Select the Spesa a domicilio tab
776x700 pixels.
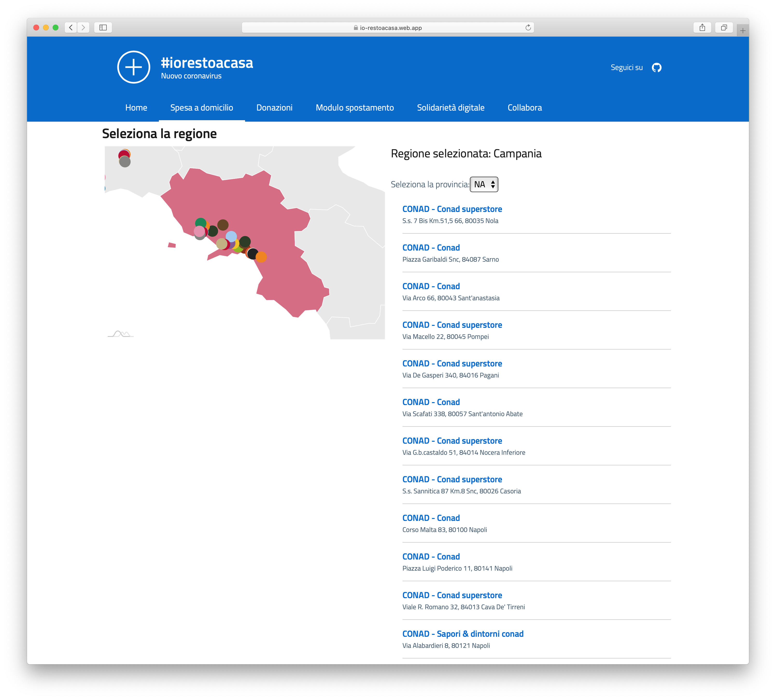pos(202,107)
